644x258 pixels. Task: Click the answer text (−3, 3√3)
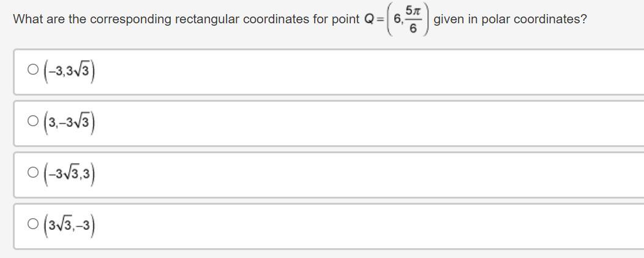click(x=69, y=72)
